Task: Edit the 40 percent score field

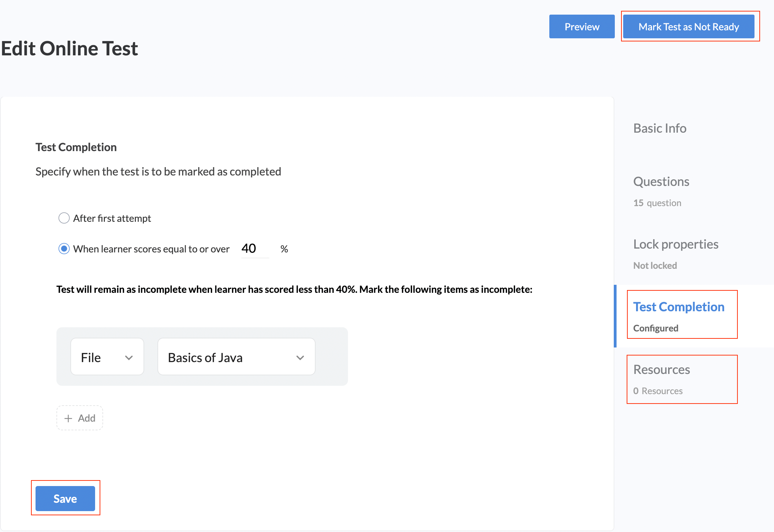Action: 255,249
